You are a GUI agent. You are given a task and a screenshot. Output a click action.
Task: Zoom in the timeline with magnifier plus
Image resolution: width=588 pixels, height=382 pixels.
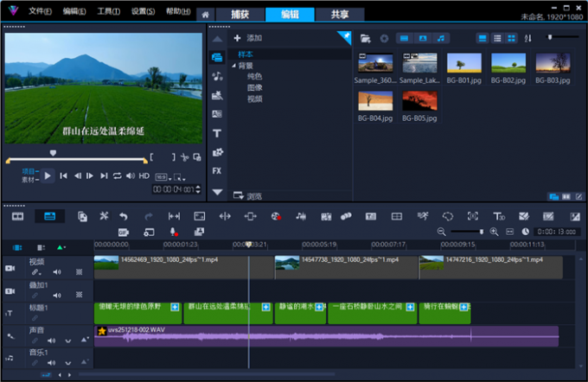(x=495, y=232)
